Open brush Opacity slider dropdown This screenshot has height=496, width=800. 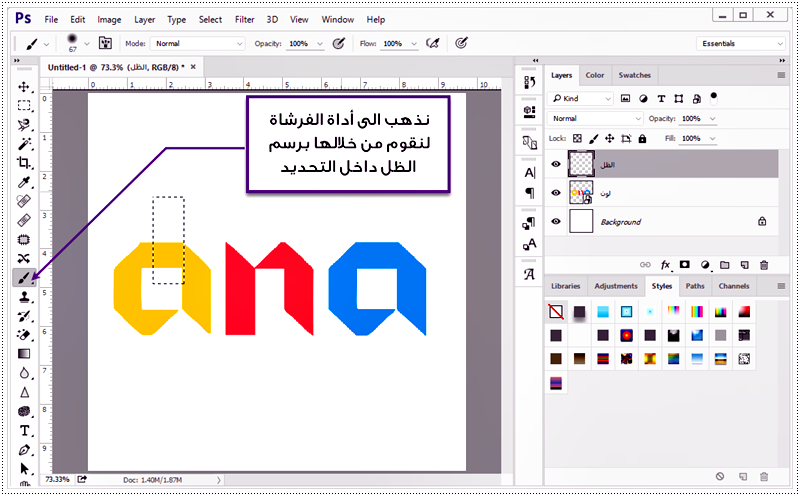(x=320, y=44)
